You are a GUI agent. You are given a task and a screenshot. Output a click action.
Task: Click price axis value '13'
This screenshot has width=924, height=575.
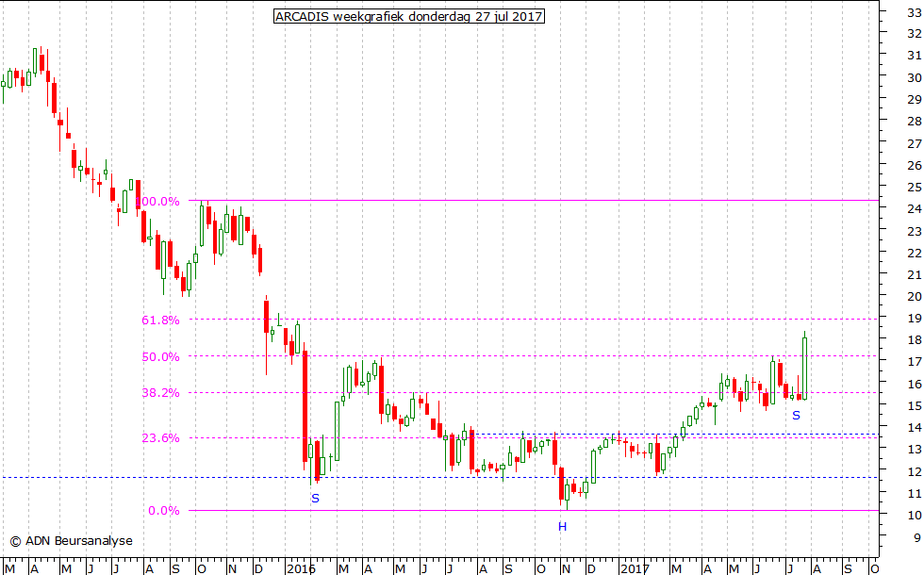(914, 451)
